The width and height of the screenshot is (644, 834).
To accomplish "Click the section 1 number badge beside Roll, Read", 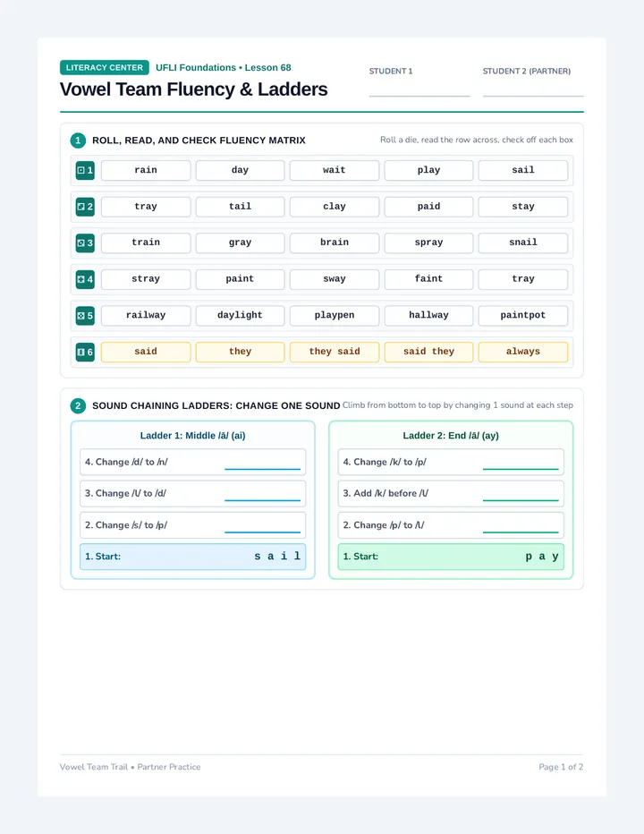I will (x=78, y=140).
